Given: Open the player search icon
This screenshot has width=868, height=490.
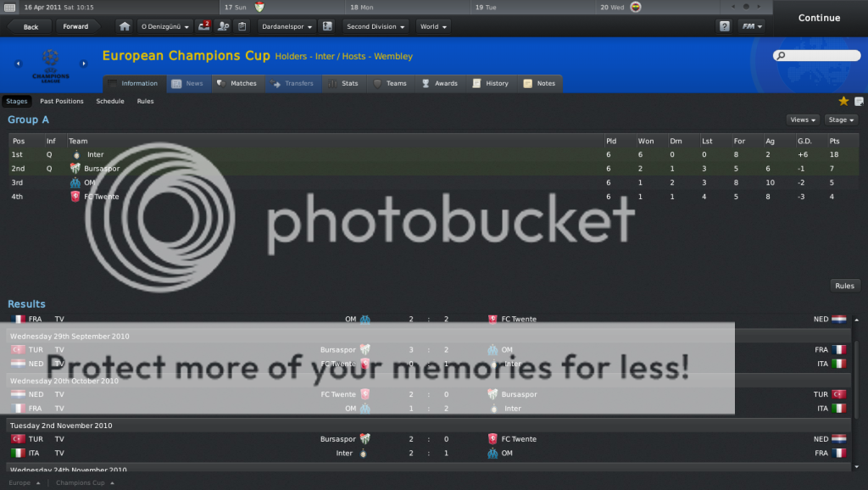Looking at the screenshot, I should click(223, 26).
